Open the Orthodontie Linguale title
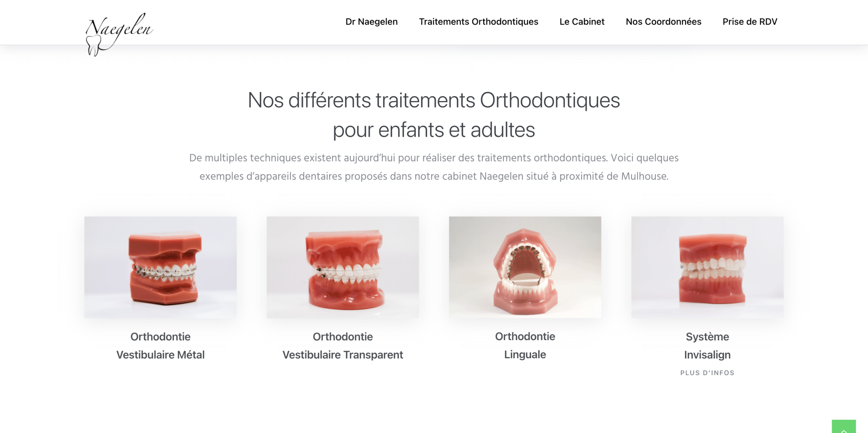The height and width of the screenshot is (433, 868). [x=525, y=345]
